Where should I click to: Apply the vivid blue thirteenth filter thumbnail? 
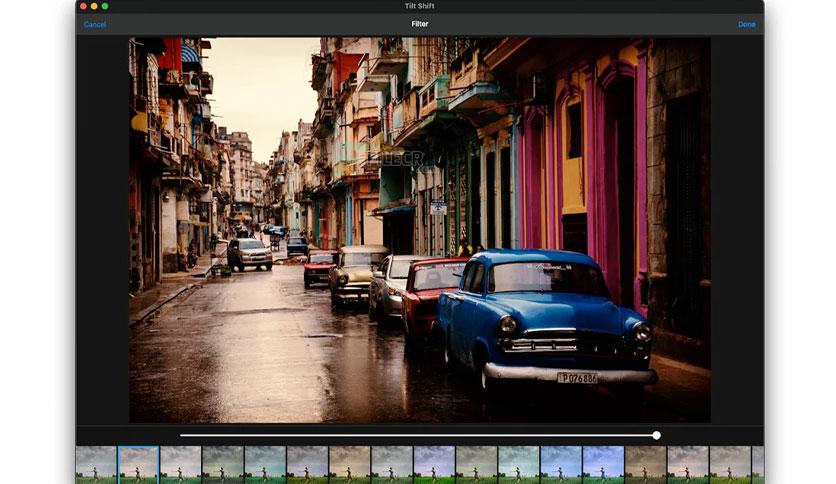click(x=604, y=465)
